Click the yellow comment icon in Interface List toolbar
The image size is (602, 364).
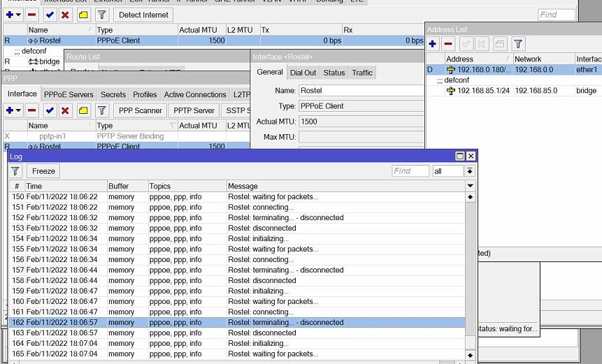pyautogui.click(x=83, y=15)
